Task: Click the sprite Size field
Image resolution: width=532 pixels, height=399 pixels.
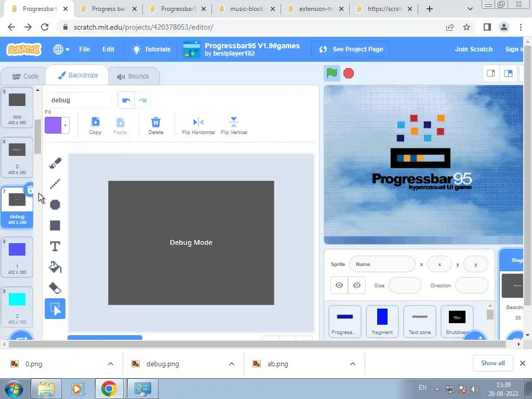Action: 405,285
